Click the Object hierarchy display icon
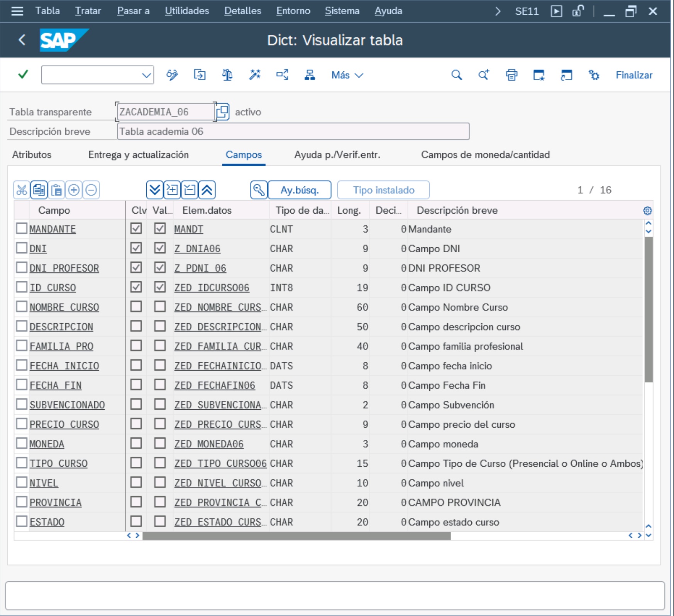Image resolution: width=674 pixels, height=616 pixels. [x=310, y=75]
